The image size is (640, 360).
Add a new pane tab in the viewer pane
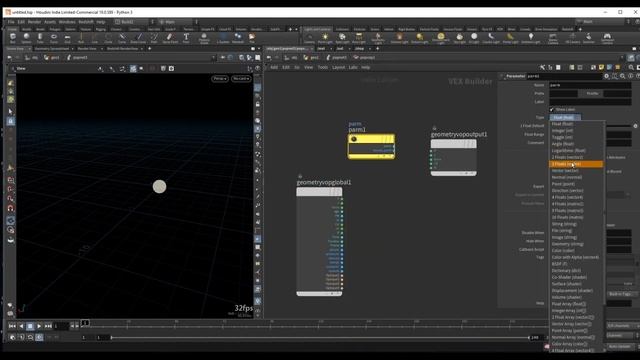(149, 49)
